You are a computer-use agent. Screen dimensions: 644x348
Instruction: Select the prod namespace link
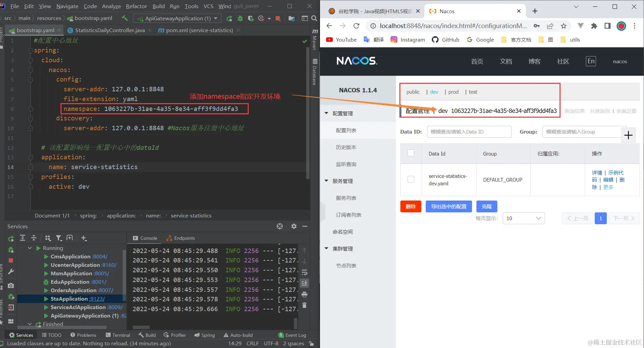453,92
